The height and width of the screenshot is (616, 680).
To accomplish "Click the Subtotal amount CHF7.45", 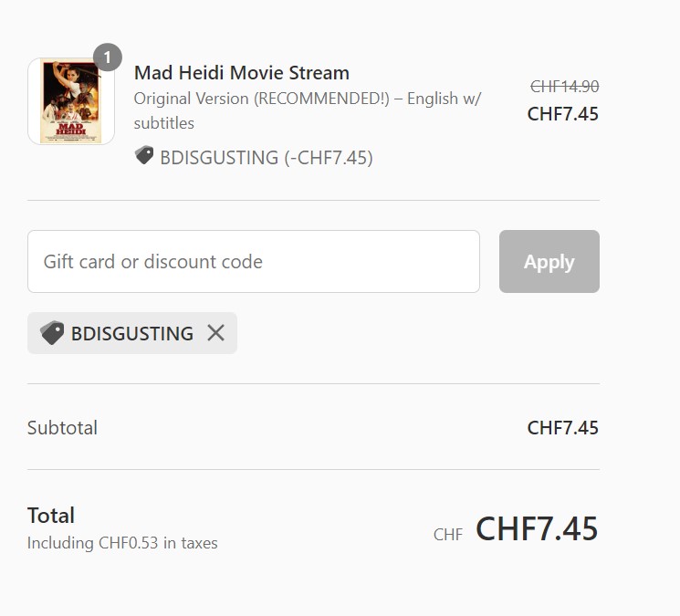I will 563,428.
